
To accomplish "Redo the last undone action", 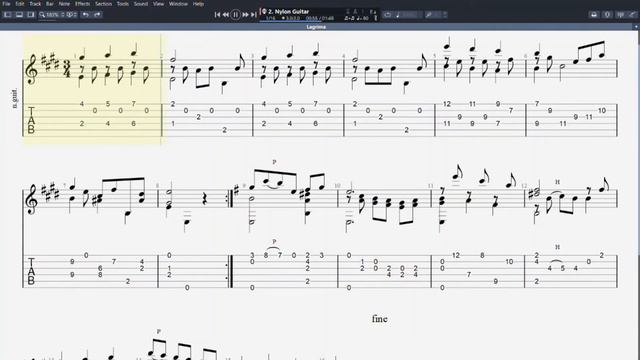I will click(97, 15).
